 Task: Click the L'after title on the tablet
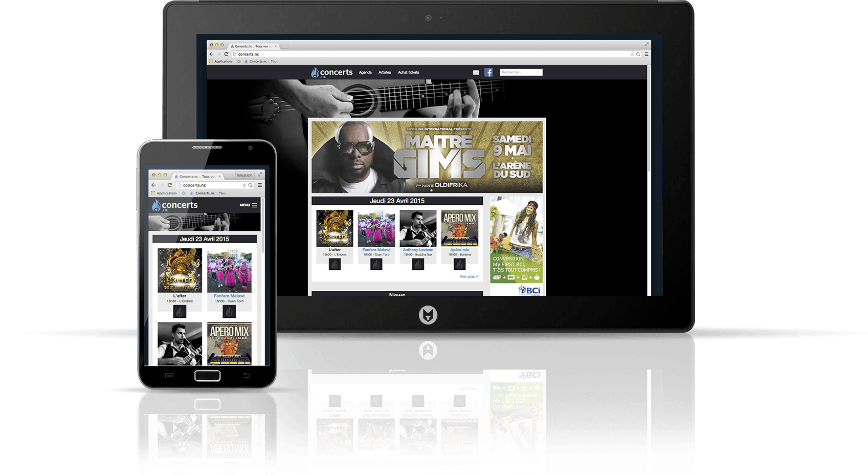335,250
